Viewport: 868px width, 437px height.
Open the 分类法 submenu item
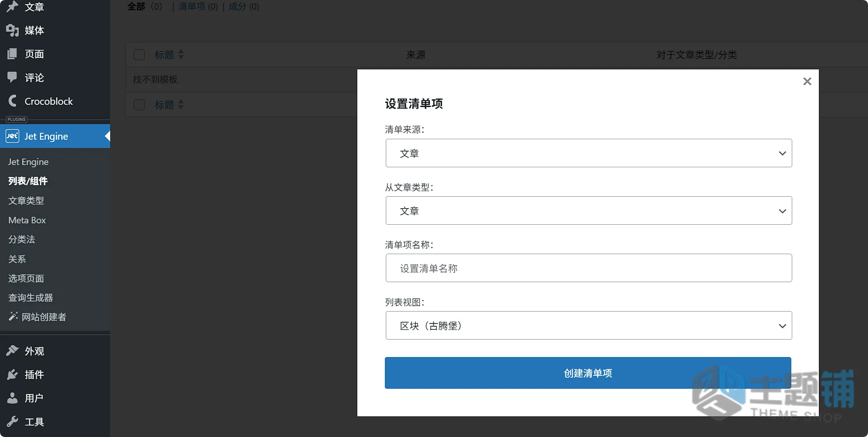click(22, 239)
